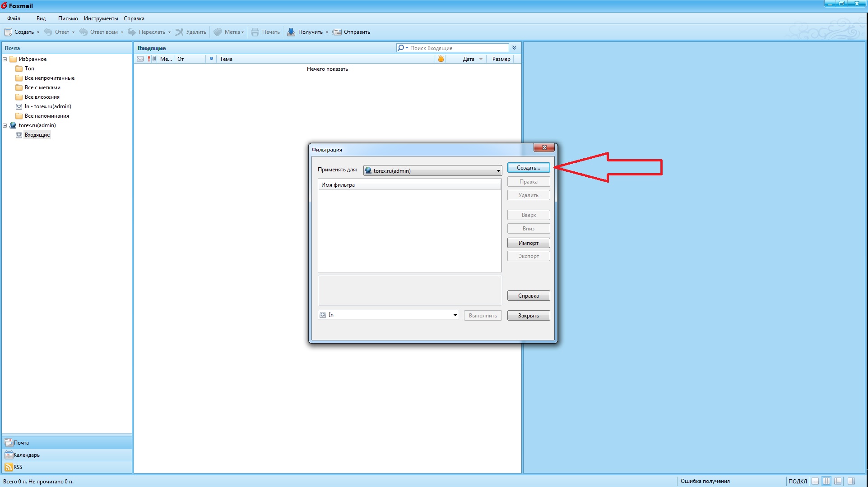
Task: Click the attachment paperclip column header
Action: pyautogui.click(x=154, y=59)
